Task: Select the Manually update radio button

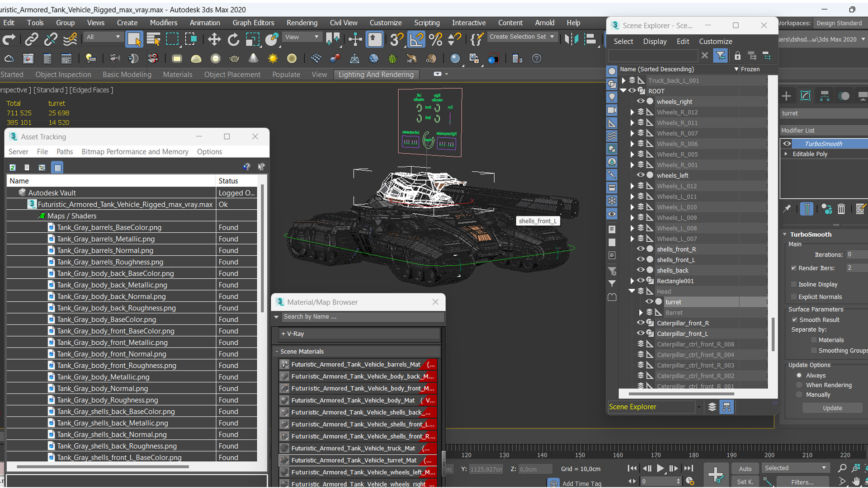Action: 799,394
